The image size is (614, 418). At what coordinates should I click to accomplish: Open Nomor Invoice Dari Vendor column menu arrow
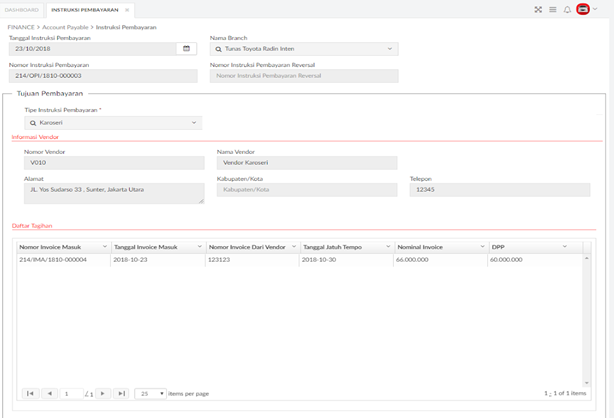(294, 246)
